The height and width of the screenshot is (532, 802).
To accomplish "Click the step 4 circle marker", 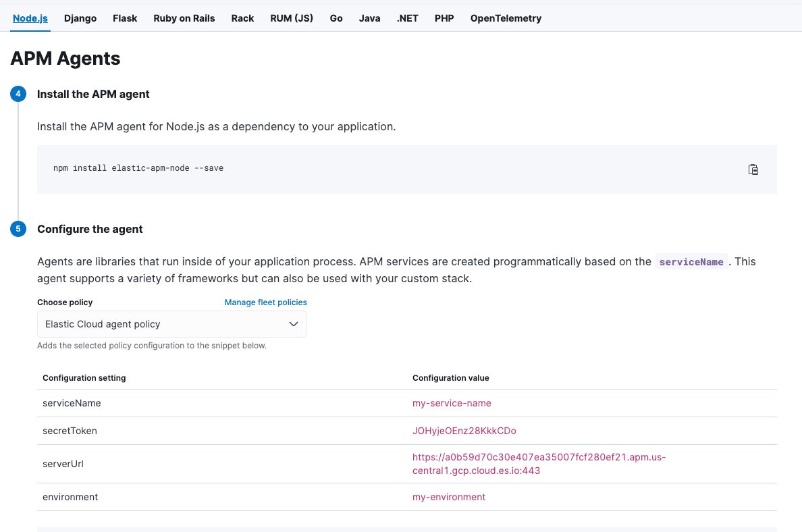I will 18,94.
